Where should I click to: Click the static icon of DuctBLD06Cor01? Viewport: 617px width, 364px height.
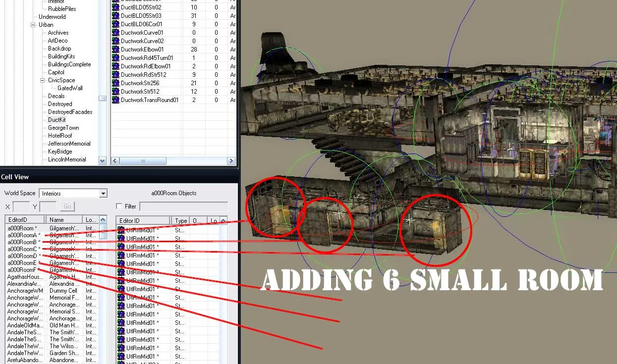tap(115, 24)
